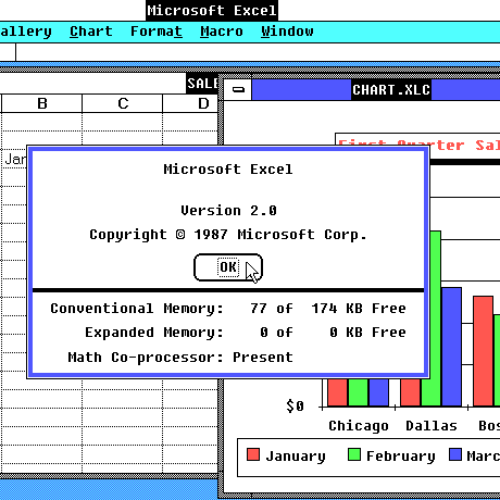Open the Format menu
This screenshot has height=500, width=500.
(x=156, y=31)
